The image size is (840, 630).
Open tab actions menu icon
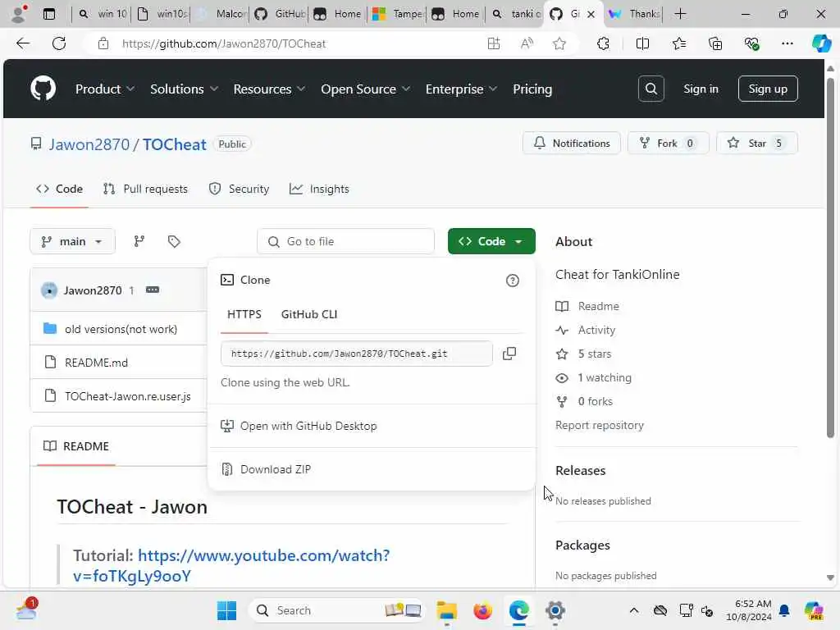click(x=49, y=14)
